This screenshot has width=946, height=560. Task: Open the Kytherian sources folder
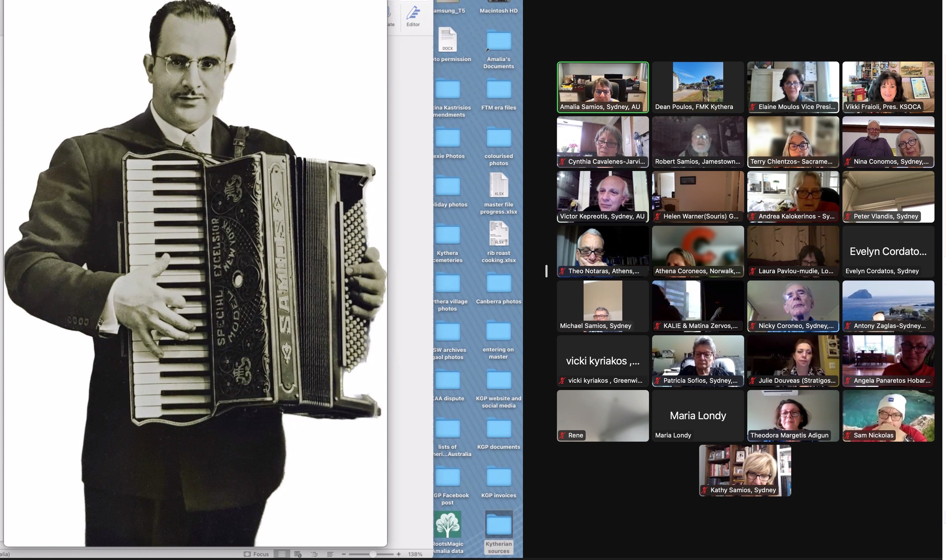click(499, 525)
